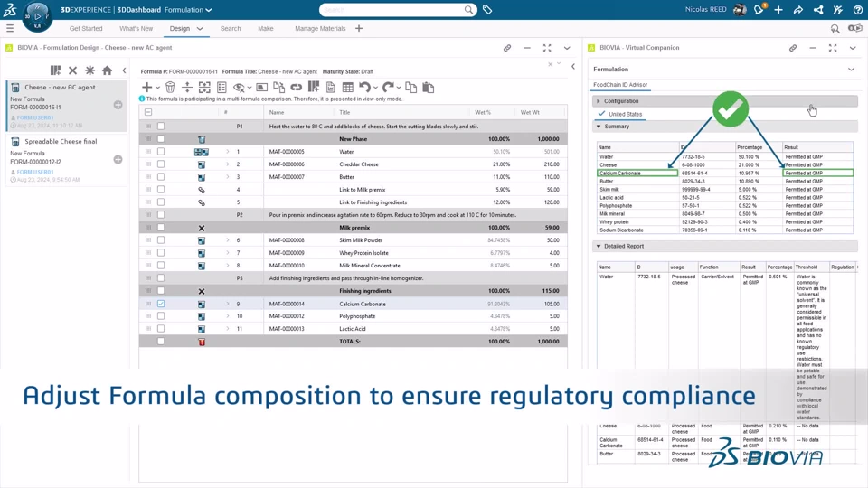The width and height of the screenshot is (868, 488).
Task: Expand the Configuration section
Action: click(x=599, y=101)
